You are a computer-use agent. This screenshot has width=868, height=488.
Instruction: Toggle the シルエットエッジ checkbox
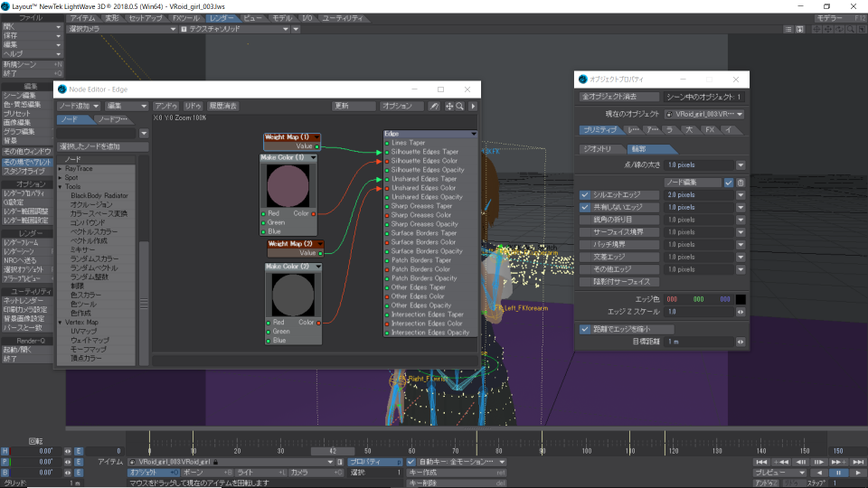click(585, 195)
